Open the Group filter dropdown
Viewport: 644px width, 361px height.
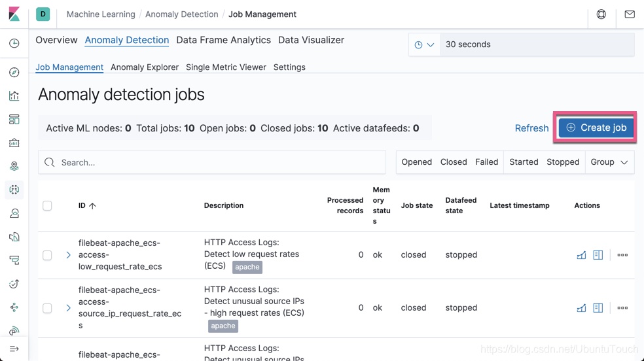point(609,162)
